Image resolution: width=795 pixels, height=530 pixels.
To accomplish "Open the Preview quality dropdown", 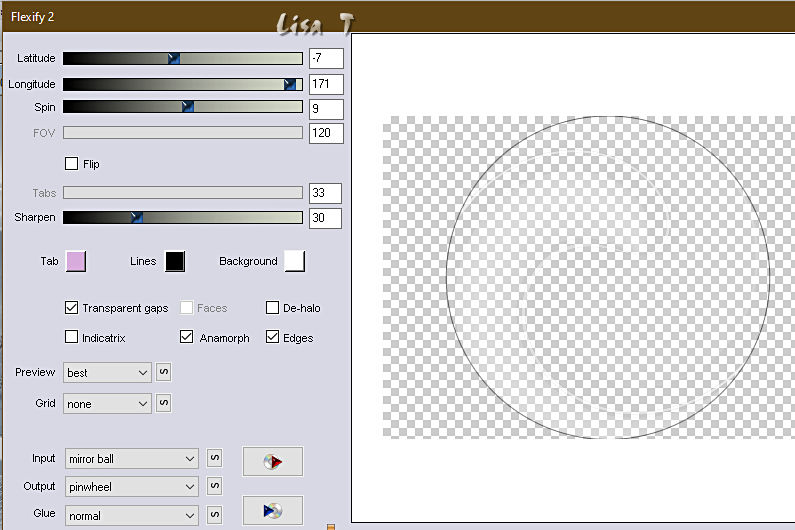I will point(107,373).
